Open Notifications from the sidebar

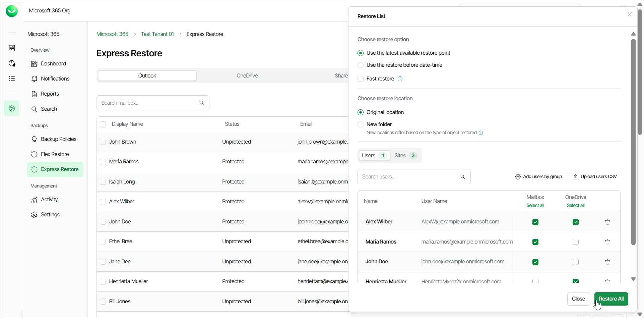pyautogui.click(x=55, y=78)
